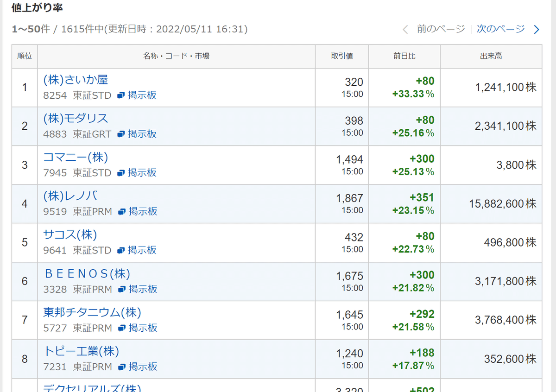Image resolution: width=556 pixels, height=392 pixels.
Task: Click the +22.73% change value
Action: (413, 249)
